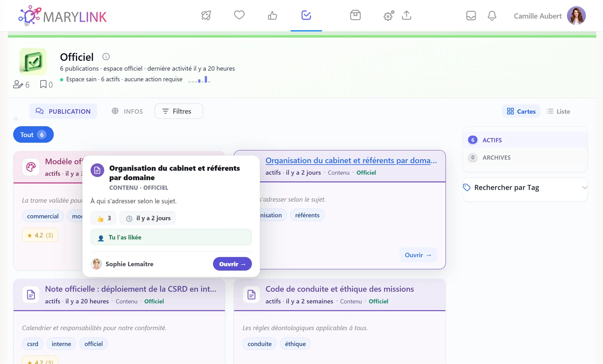The height and width of the screenshot is (364, 603).
Task: Click the info icon beside Officiel
Action: (106, 57)
